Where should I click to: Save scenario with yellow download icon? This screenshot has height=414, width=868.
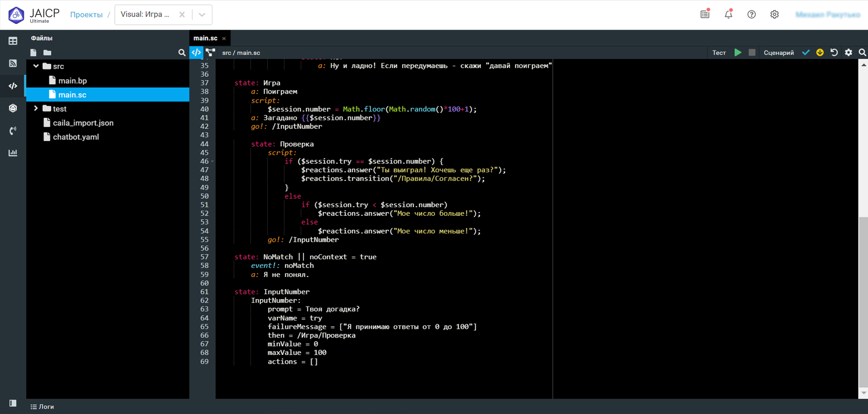(820, 52)
